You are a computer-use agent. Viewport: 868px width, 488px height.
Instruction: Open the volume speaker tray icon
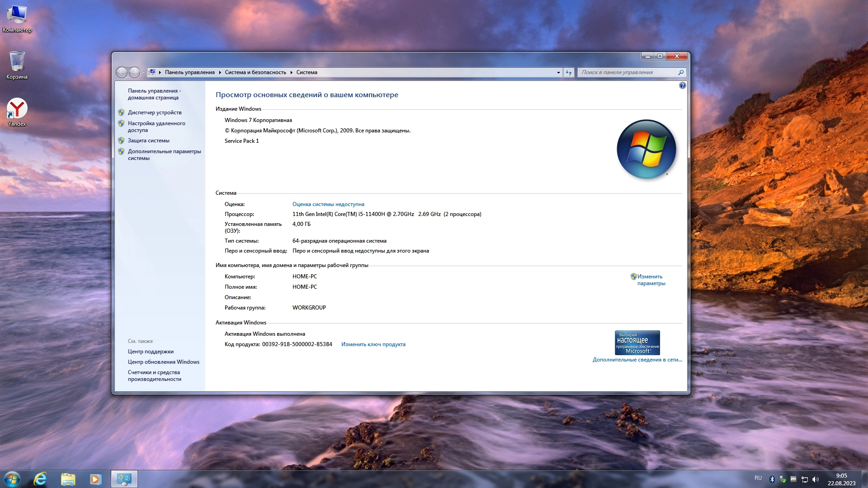coord(816,479)
